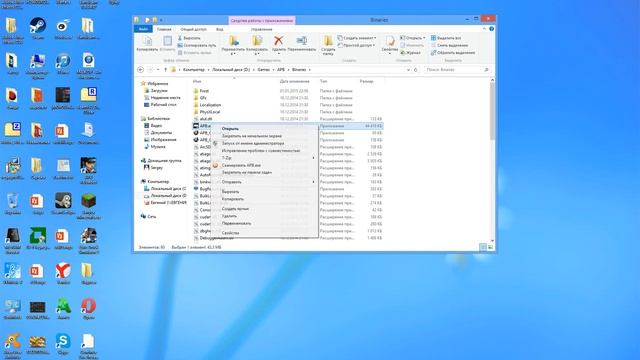Click Журнал (History) in ribbon

coord(410,53)
